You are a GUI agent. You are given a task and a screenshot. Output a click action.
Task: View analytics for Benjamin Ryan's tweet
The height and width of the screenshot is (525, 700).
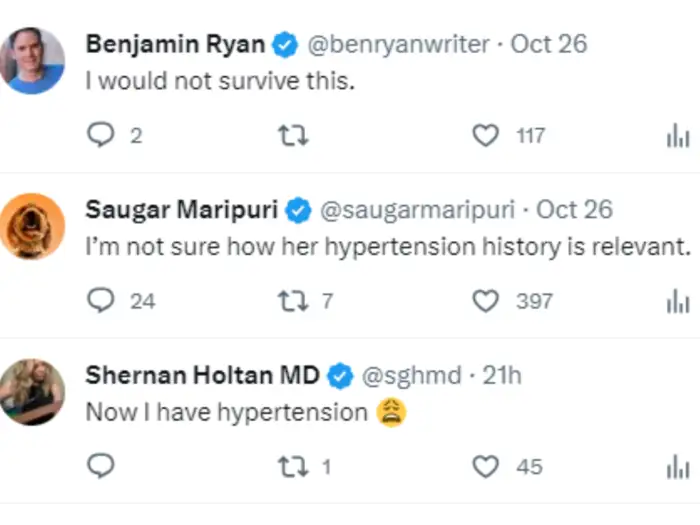678,136
